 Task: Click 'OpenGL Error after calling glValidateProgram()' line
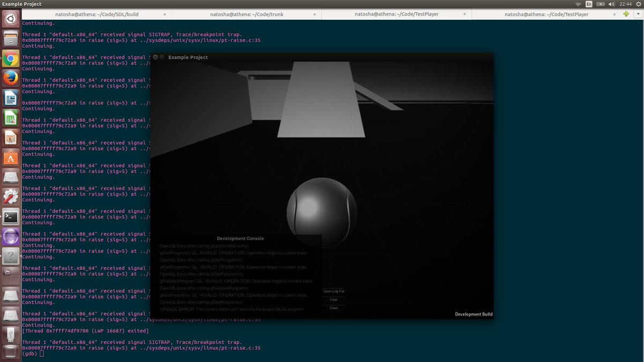204,288
